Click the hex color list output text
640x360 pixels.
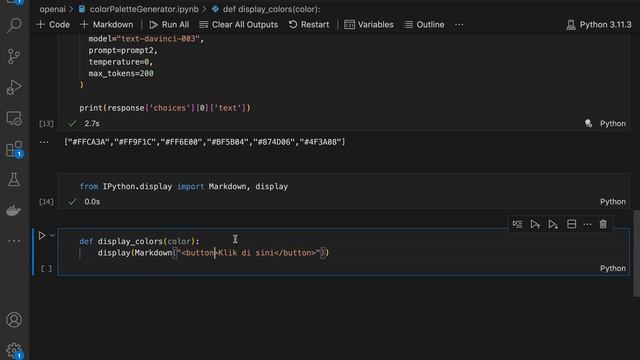point(204,142)
